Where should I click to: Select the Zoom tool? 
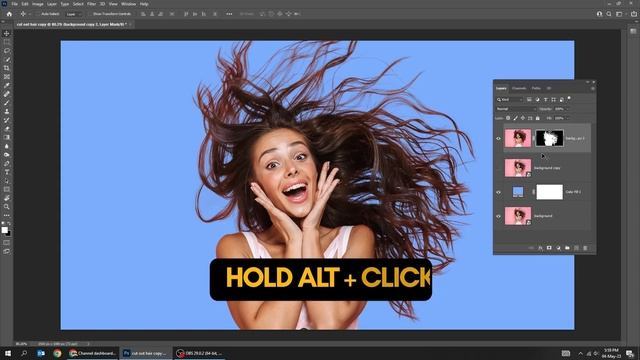[7, 207]
